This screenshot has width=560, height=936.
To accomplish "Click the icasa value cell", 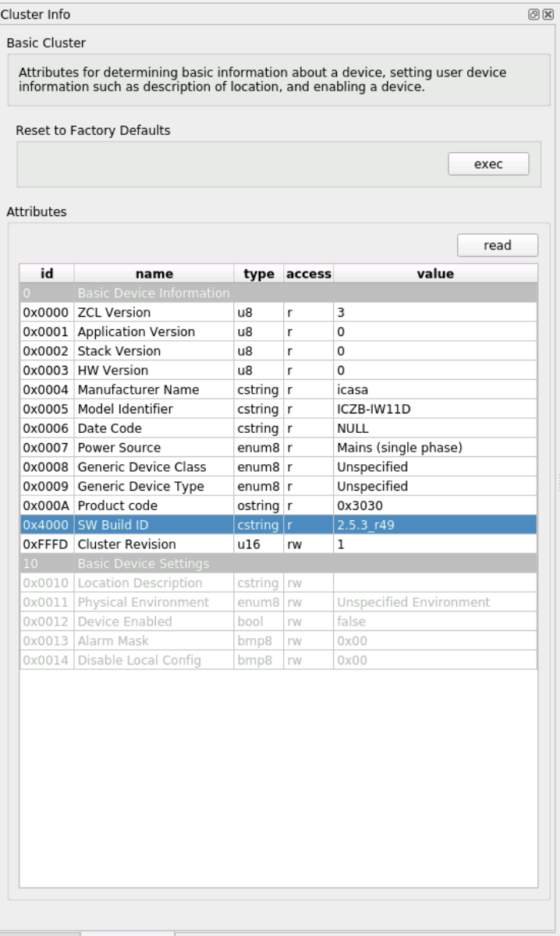I will pos(435,389).
